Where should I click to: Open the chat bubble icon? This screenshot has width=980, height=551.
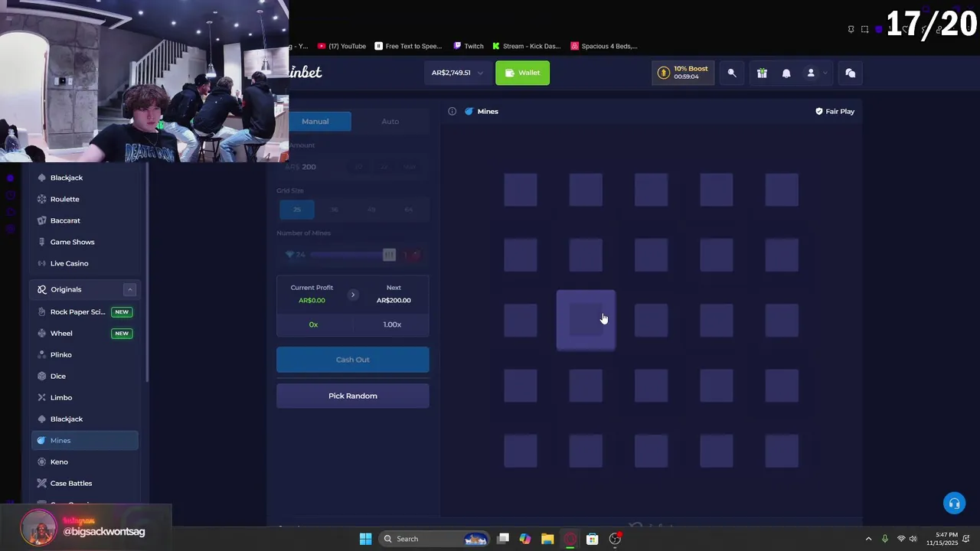click(850, 73)
